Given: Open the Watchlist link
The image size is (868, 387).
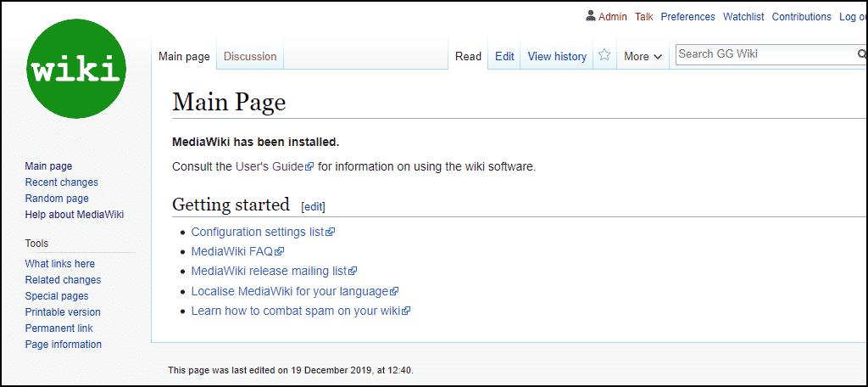Looking at the screenshot, I should [x=743, y=17].
